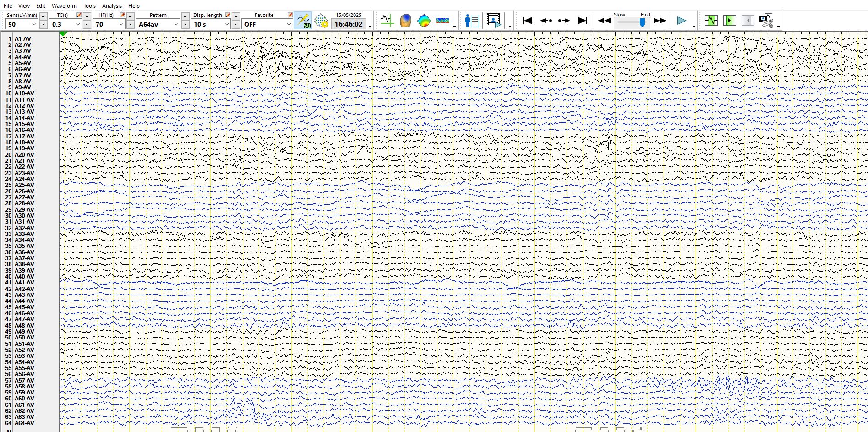Open the patient information icon

[472, 21]
